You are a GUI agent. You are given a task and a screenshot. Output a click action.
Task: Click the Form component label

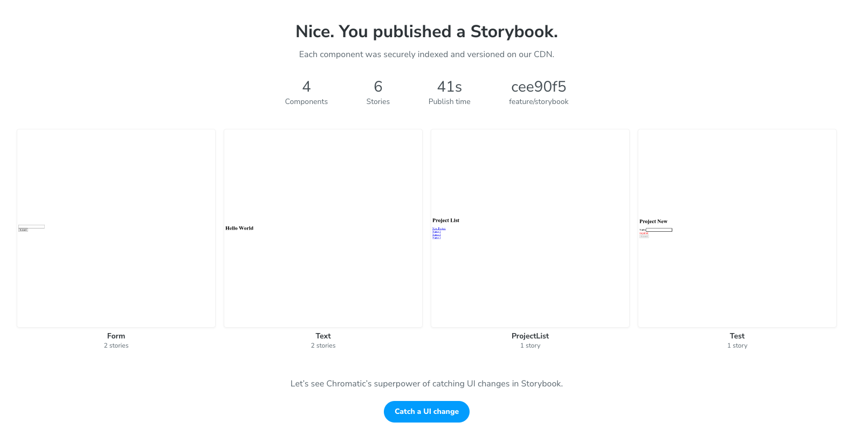click(116, 336)
